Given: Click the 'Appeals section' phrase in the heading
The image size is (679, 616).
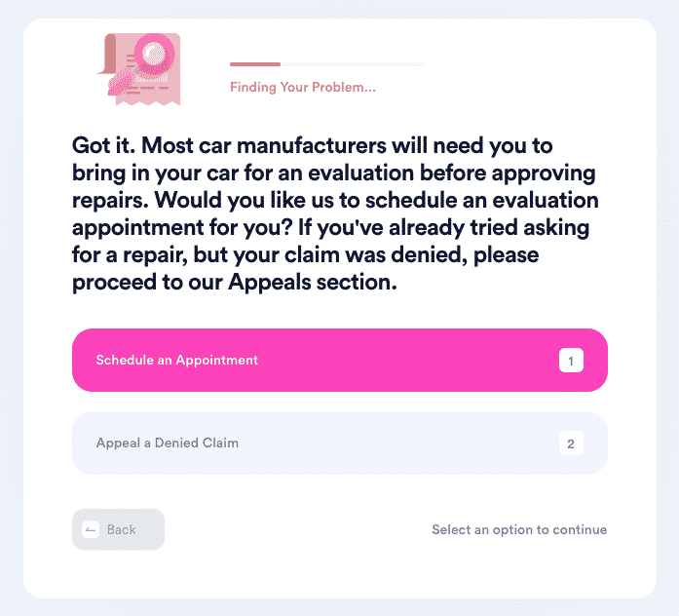Looking at the screenshot, I should (312, 283).
